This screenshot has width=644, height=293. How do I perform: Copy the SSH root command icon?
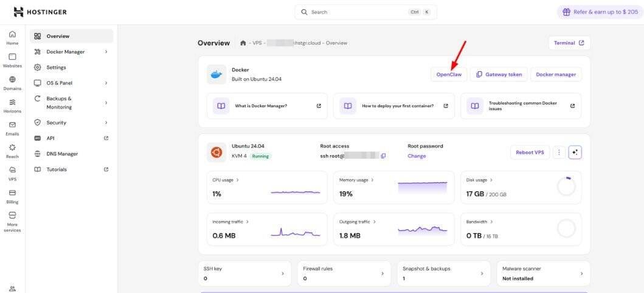pos(383,156)
